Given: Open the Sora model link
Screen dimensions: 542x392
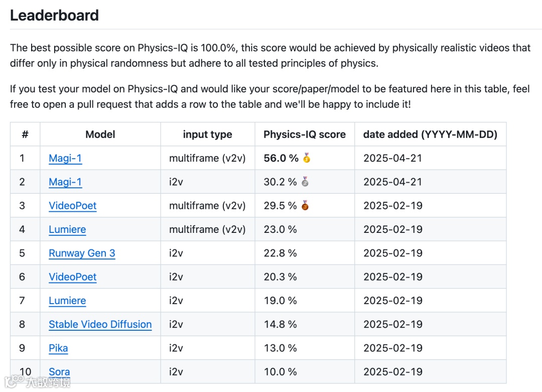Looking at the screenshot, I should tap(59, 372).
